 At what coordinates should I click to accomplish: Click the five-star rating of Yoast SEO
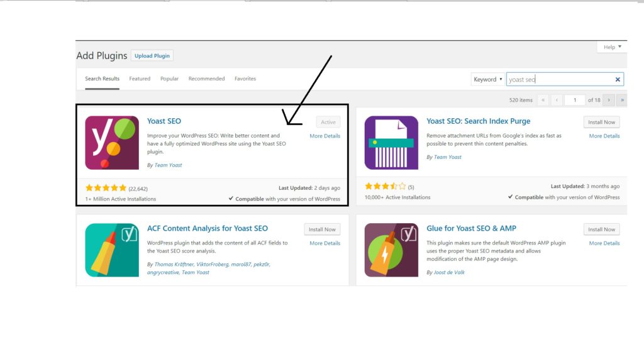pos(106,188)
